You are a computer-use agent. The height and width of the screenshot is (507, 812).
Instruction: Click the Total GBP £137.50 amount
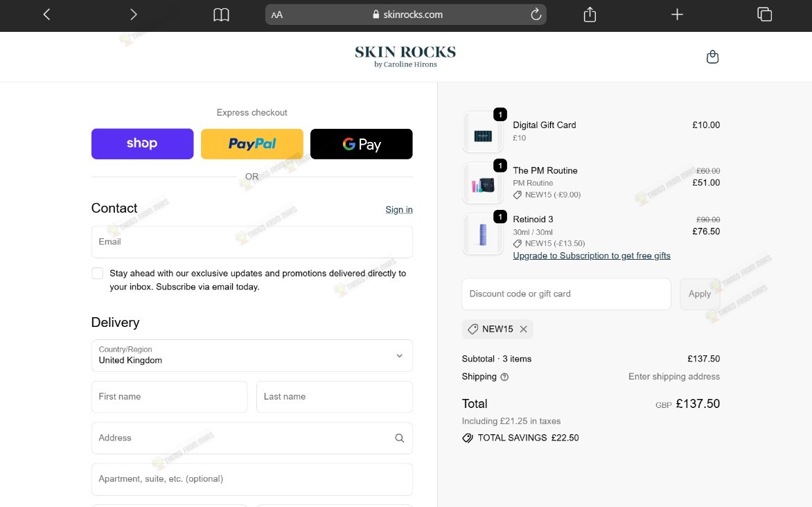(x=688, y=404)
